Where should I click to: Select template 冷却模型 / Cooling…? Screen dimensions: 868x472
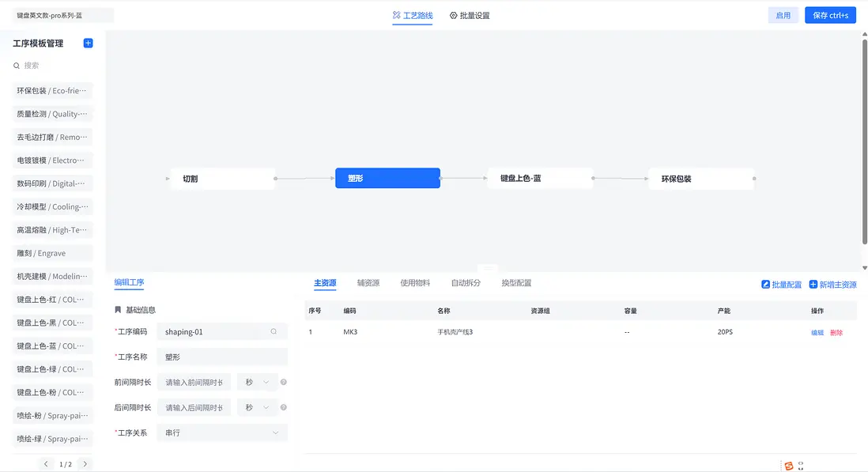pos(53,207)
